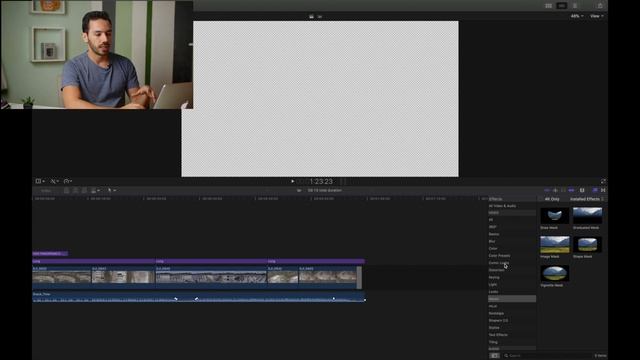Open the Retime speed dropdown below viewer
This screenshot has width=640, height=360.
click(x=67, y=181)
